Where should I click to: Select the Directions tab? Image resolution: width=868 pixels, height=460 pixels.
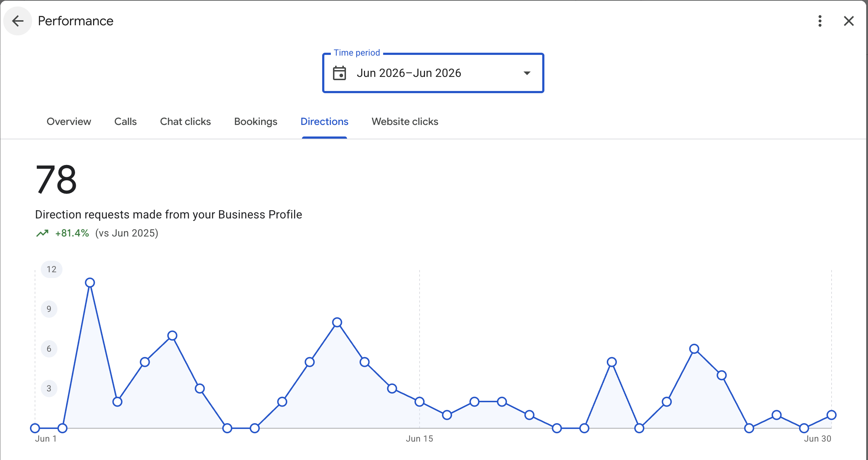pos(324,122)
